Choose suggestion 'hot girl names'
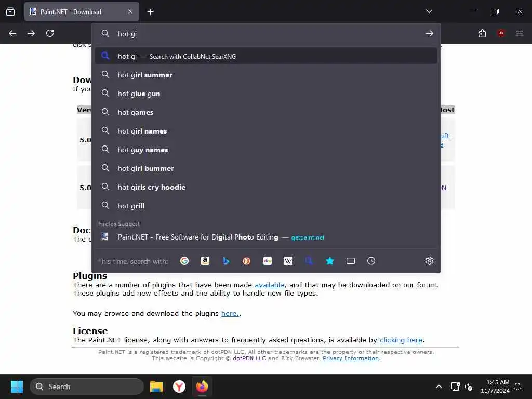The image size is (532, 399). point(266,130)
